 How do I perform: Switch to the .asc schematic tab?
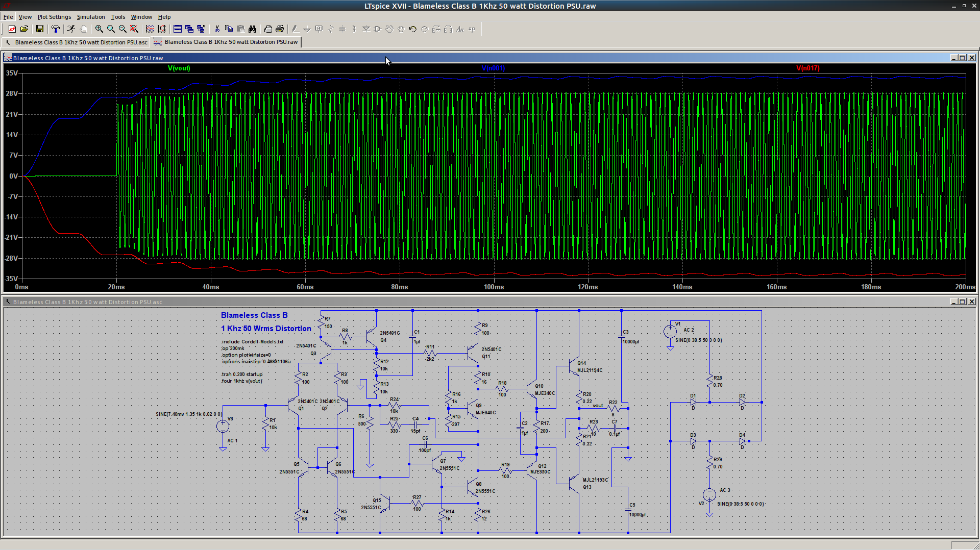[x=77, y=42]
